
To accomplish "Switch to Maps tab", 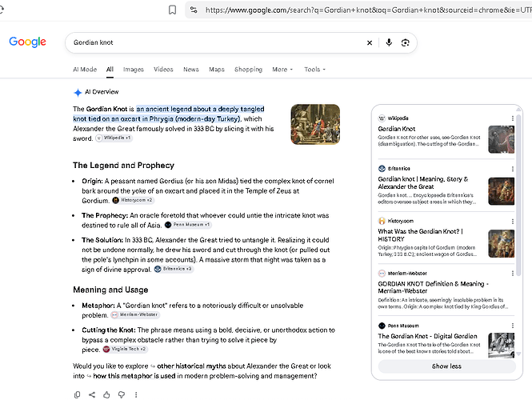I will tap(217, 70).
